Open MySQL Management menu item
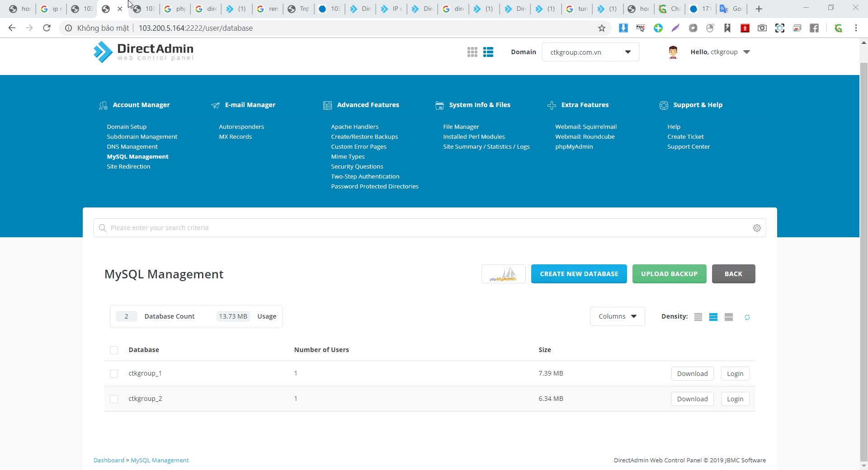The width and height of the screenshot is (868, 470). 137,157
